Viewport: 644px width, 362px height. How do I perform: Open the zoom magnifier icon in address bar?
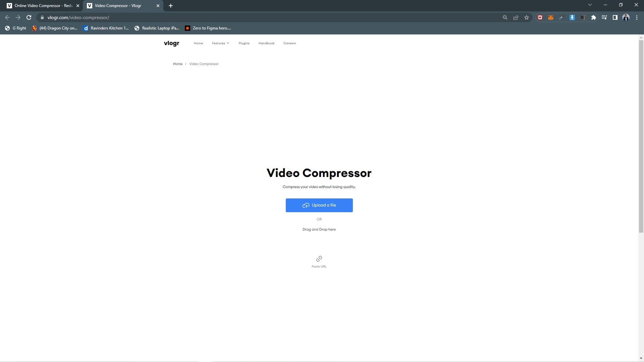click(x=505, y=17)
